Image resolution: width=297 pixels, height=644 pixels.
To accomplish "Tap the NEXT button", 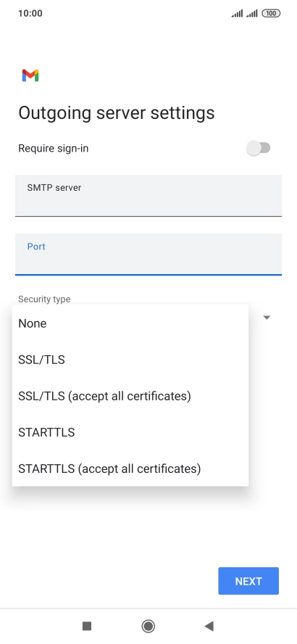I will coord(248,581).
